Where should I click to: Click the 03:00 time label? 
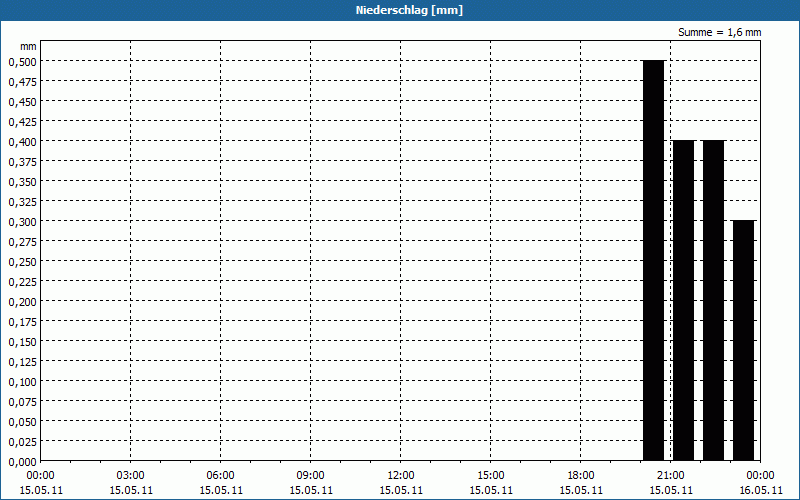pos(131,476)
